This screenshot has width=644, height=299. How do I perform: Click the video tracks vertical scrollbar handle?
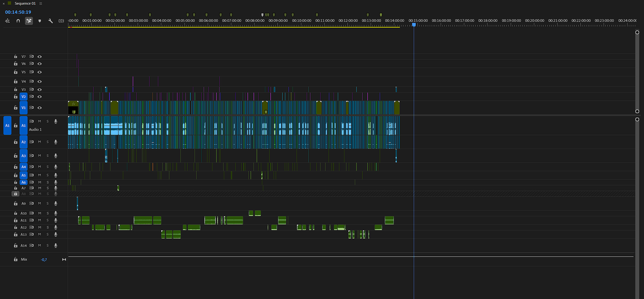pyautogui.click(x=637, y=72)
